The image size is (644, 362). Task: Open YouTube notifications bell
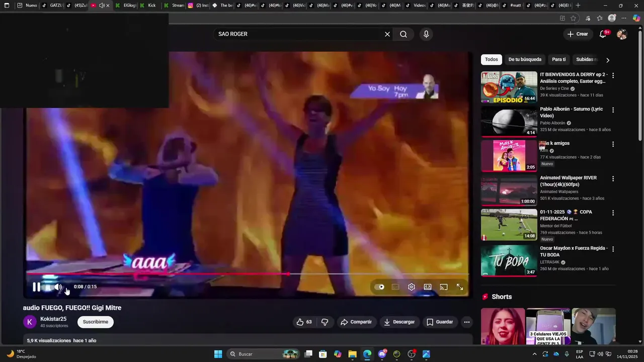[x=603, y=34]
